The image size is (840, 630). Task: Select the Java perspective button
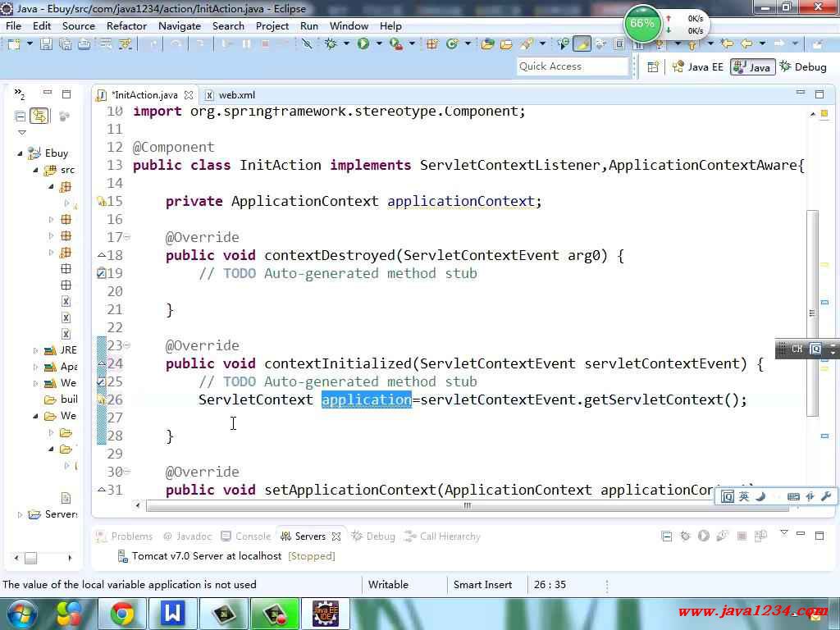coord(752,67)
